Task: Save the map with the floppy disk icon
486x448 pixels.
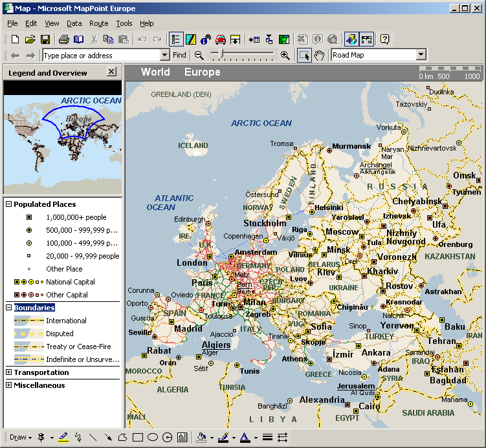Action: point(45,39)
